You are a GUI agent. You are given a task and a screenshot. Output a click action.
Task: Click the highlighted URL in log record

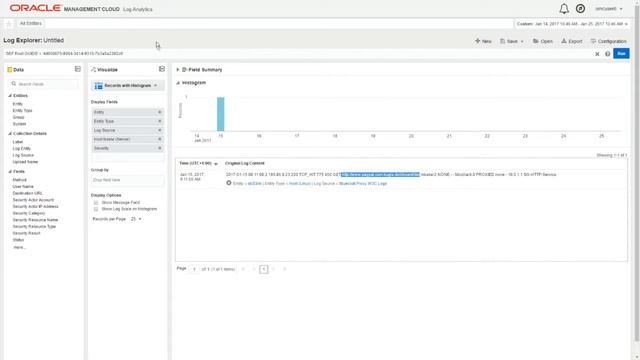(380, 175)
